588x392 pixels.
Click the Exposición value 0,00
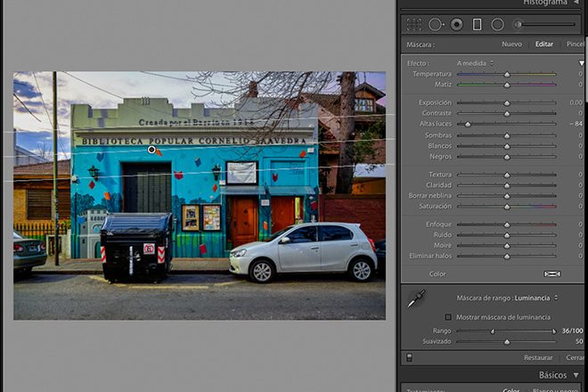click(x=576, y=102)
